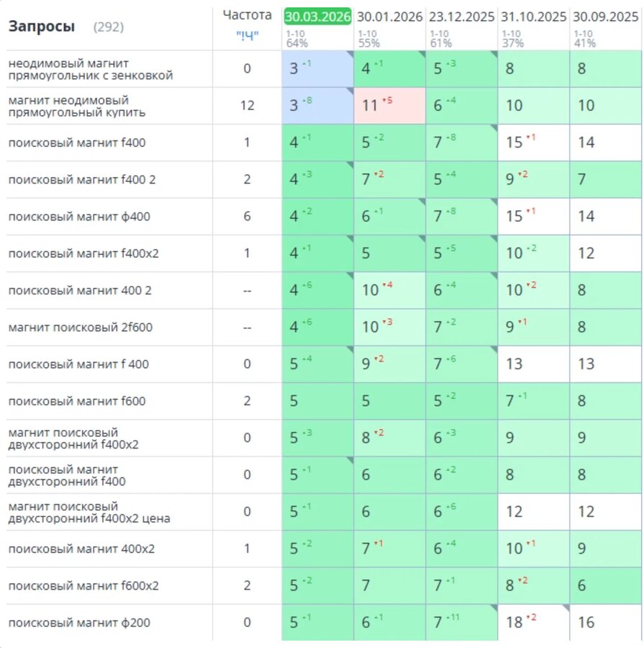Click the 1-10 range under 30.09.2025
The image size is (644, 648).
(x=583, y=33)
